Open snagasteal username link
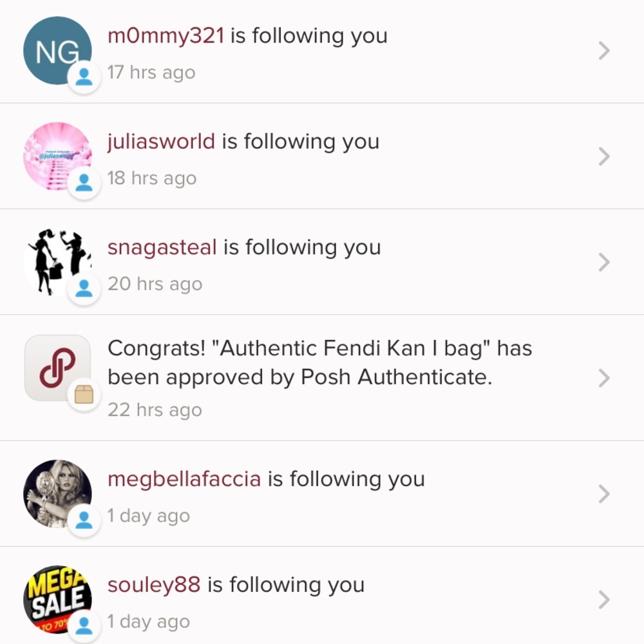 (x=162, y=247)
